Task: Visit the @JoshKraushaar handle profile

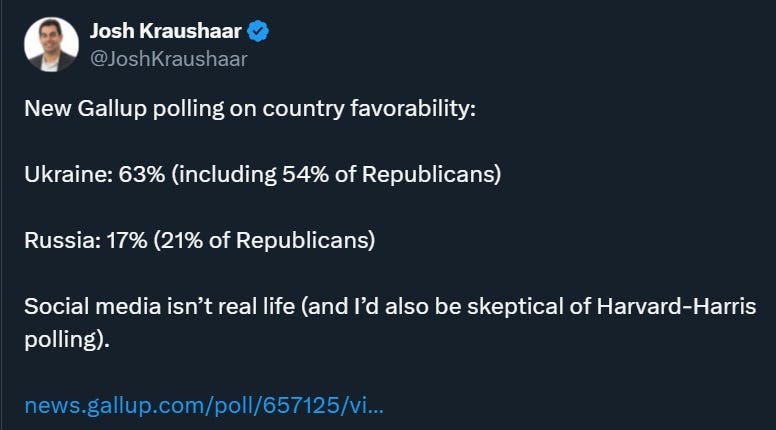Action: pyautogui.click(x=169, y=59)
